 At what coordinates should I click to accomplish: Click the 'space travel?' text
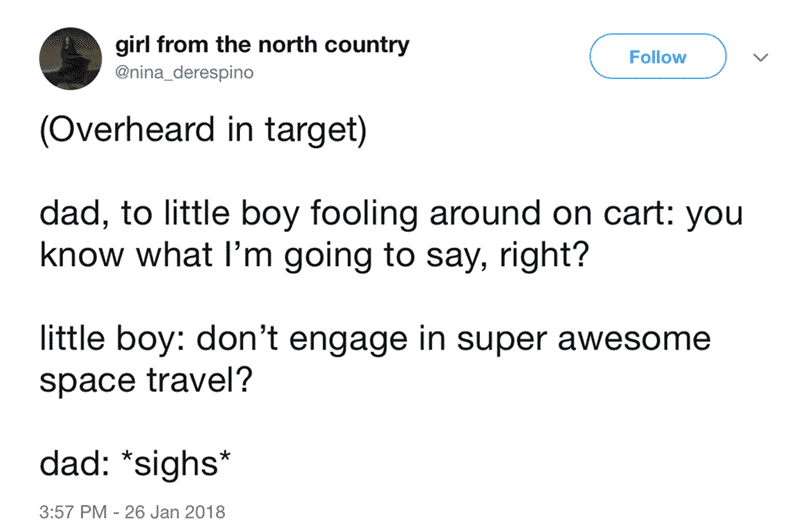(146, 381)
